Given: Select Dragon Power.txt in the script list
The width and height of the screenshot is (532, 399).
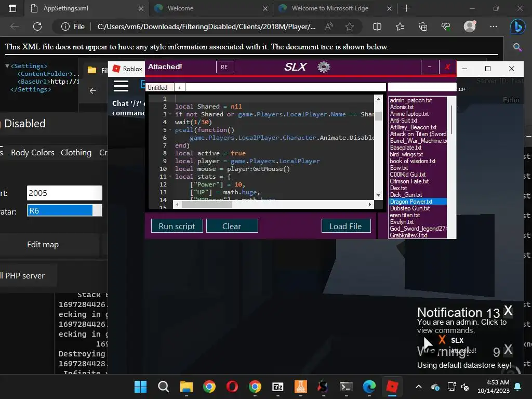Looking at the screenshot, I should [x=417, y=202].
